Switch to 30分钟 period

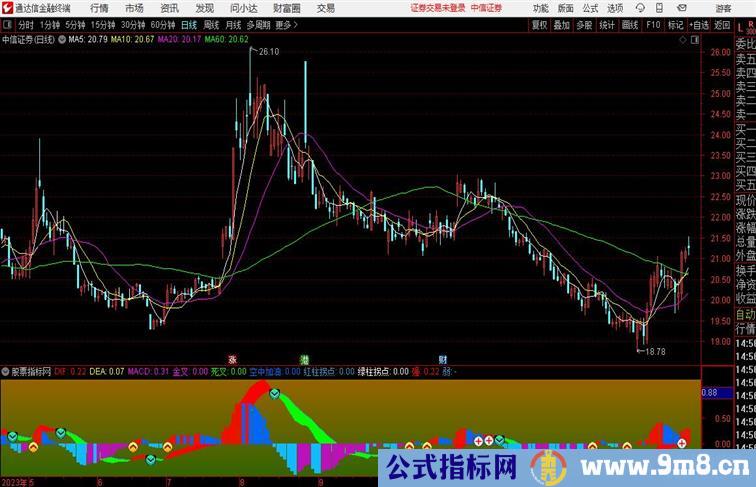tap(133, 25)
